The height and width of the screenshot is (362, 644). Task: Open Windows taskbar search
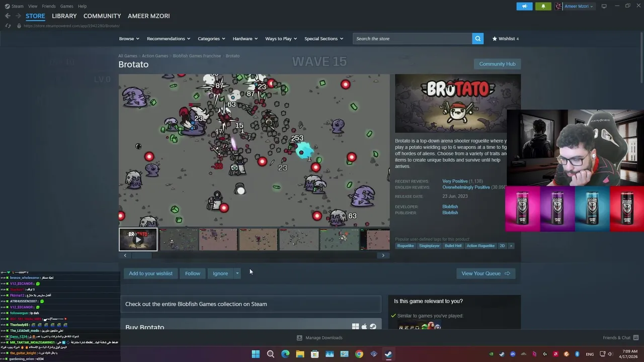coord(270,354)
